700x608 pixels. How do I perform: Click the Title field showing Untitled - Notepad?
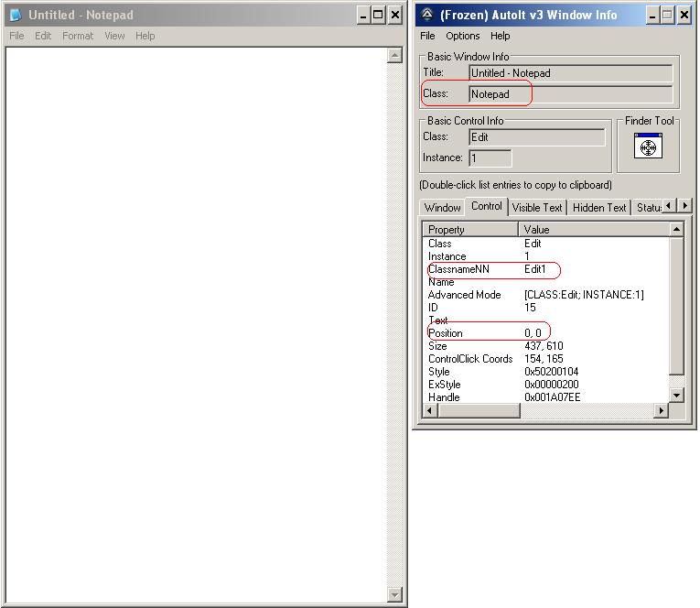[x=571, y=73]
